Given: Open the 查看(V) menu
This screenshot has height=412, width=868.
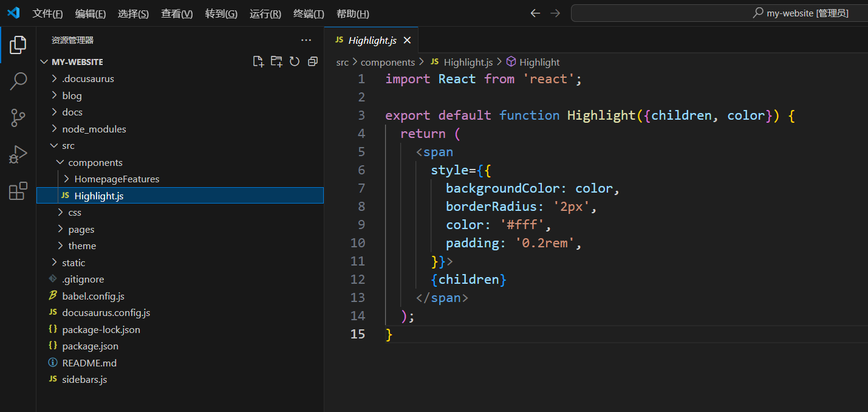Looking at the screenshot, I should coord(177,13).
